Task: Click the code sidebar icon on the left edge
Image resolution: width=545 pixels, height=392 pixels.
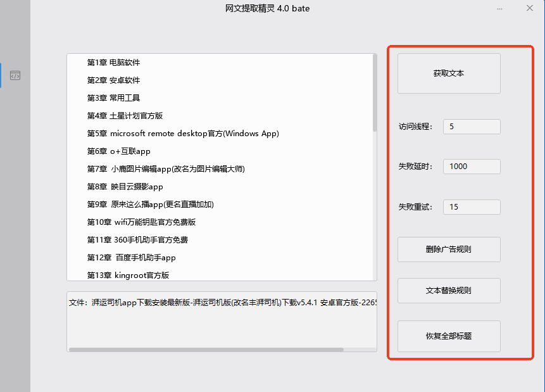Action: click(15, 75)
